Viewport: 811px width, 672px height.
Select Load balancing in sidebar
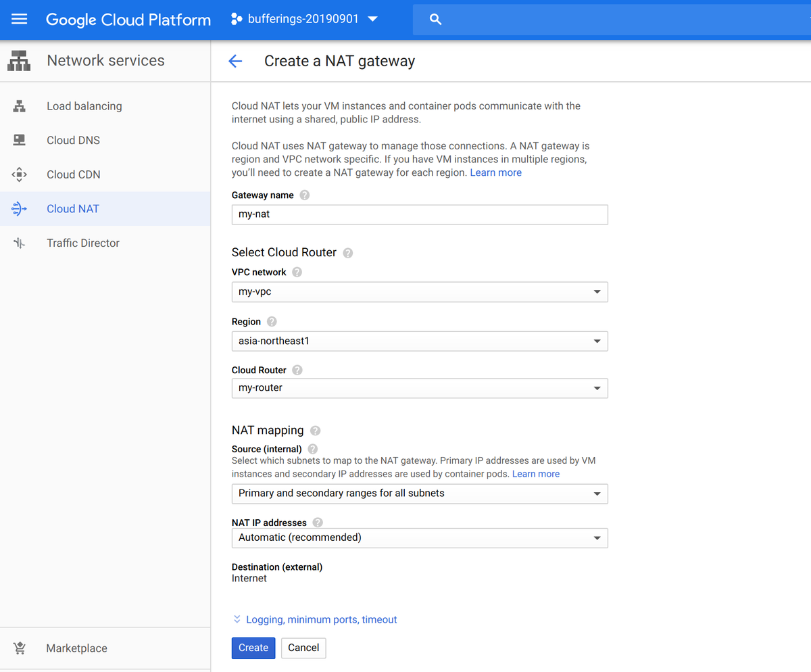click(x=105, y=106)
